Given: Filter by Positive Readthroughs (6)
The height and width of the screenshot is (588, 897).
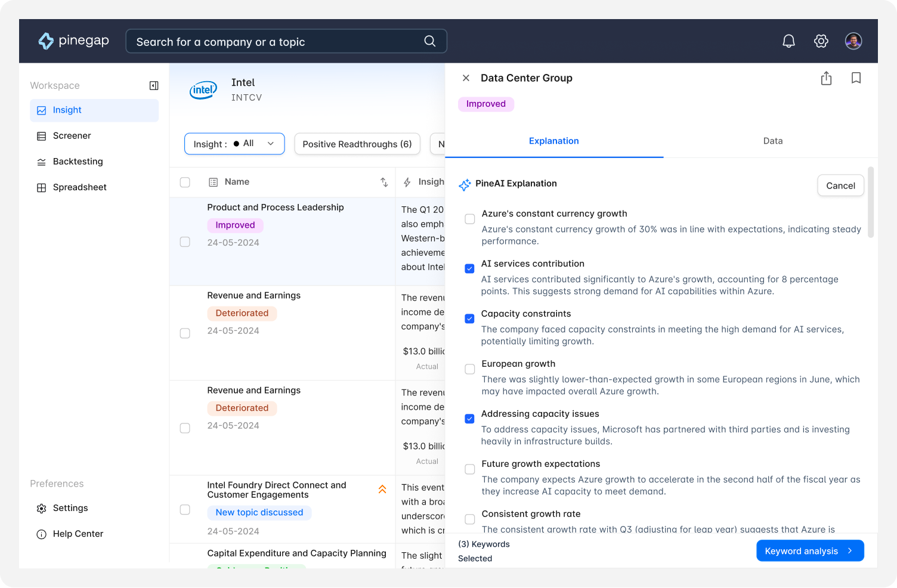Looking at the screenshot, I should pyautogui.click(x=357, y=144).
